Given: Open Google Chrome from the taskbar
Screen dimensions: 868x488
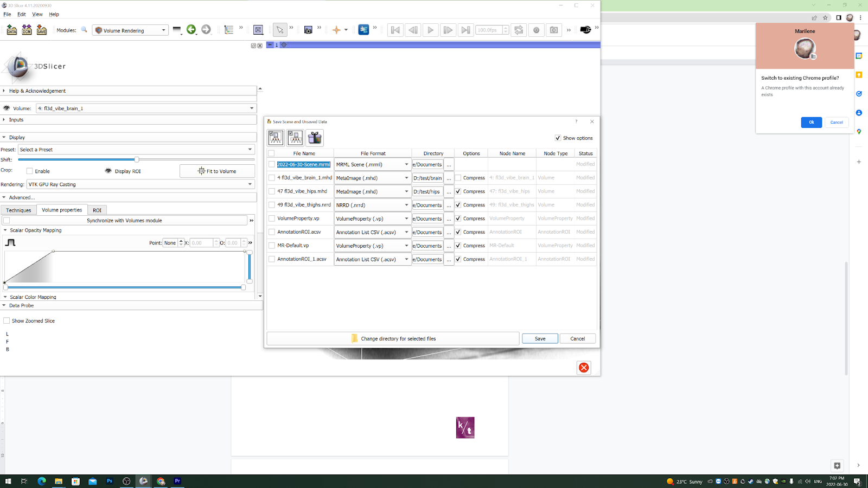Looking at the screenshot, I should tap(161, 481).
